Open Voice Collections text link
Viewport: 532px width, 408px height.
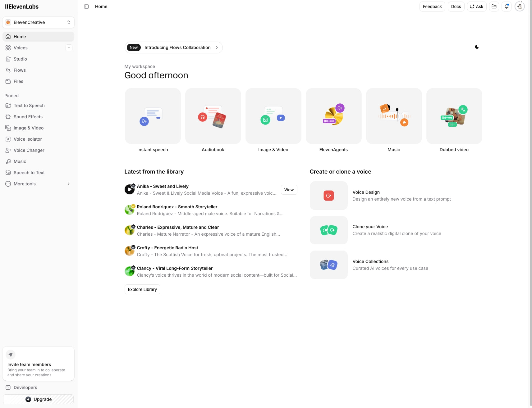(370, 261)
